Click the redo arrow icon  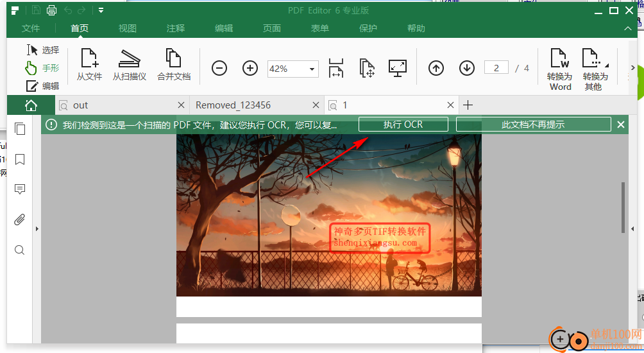coord(81,10)
